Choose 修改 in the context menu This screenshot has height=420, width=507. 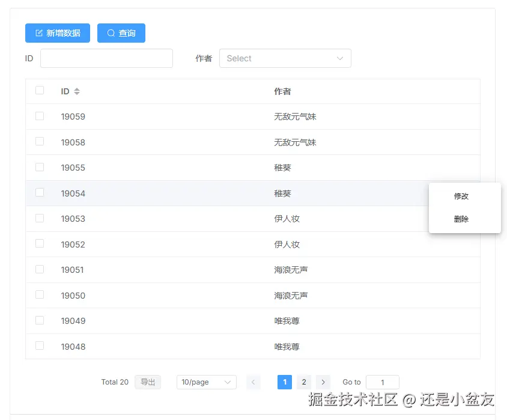(x=461, y=196)
